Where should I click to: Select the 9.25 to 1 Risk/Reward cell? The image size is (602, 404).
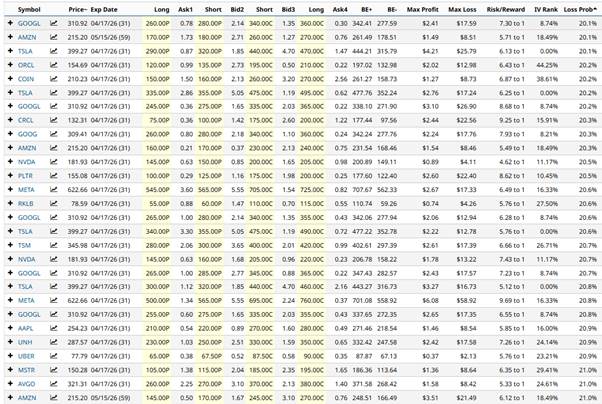(x=512, y=120)
